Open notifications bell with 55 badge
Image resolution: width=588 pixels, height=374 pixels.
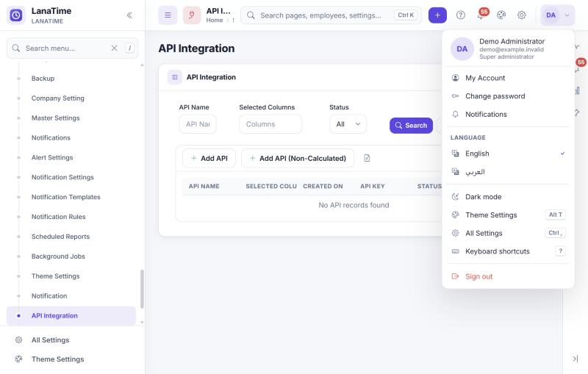(x=481, y=15)
